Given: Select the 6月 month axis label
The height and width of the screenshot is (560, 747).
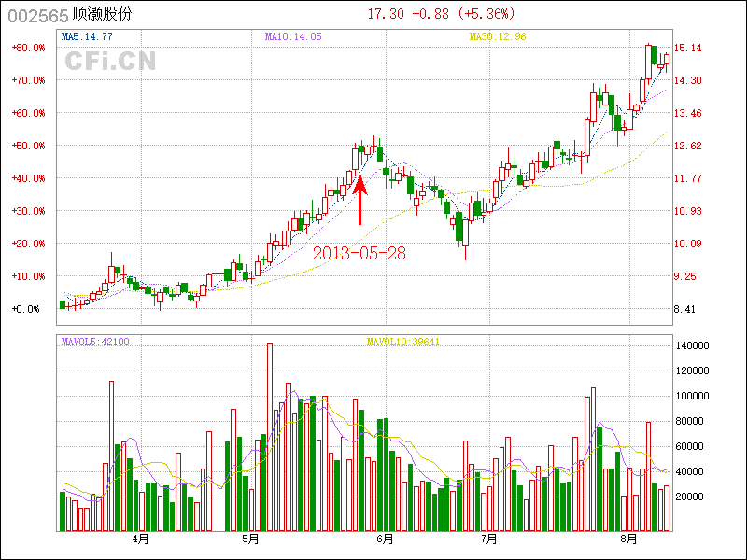Looking at the screenshot, I should coord(385,539).
